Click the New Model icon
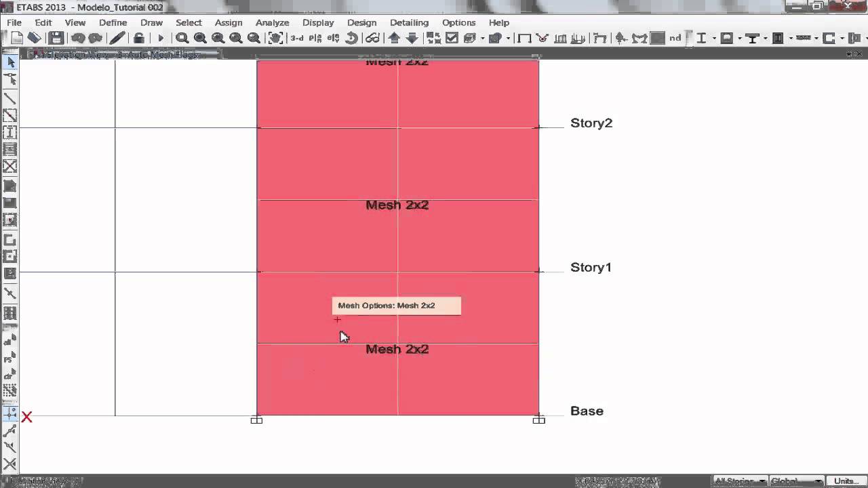The height and width of the screenshot is (488, 868). pyautogui.click(x=17, y=38)
